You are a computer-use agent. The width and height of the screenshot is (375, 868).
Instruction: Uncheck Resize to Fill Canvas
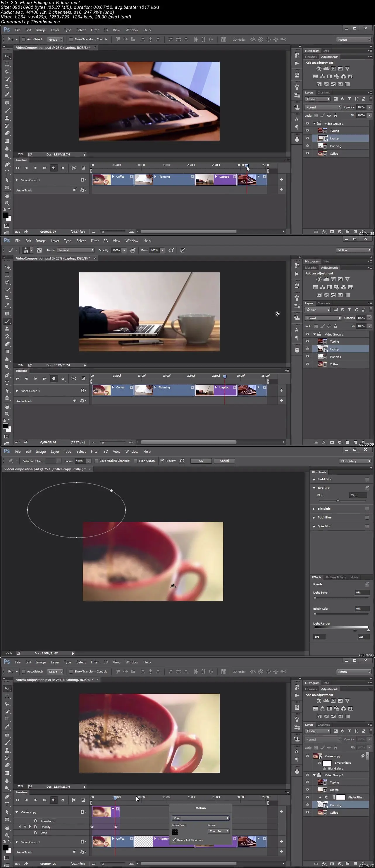pos(174,840)
